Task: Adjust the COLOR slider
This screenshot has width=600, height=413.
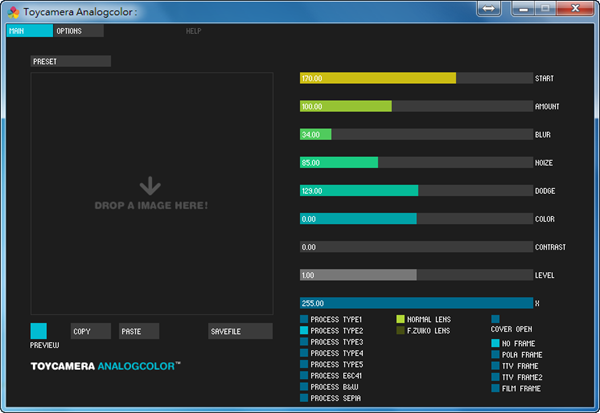Action: (x=416, y=219)
